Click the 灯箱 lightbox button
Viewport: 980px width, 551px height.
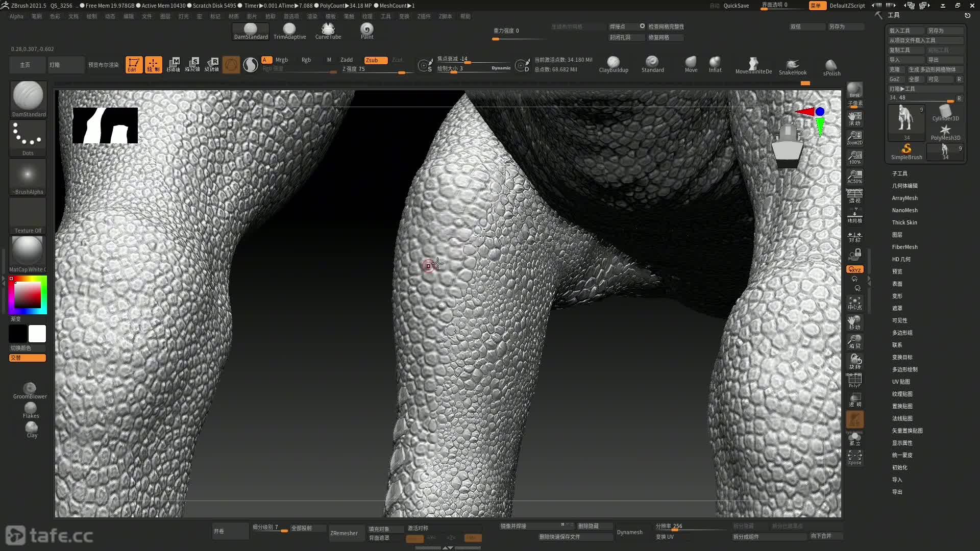(65, 65)
